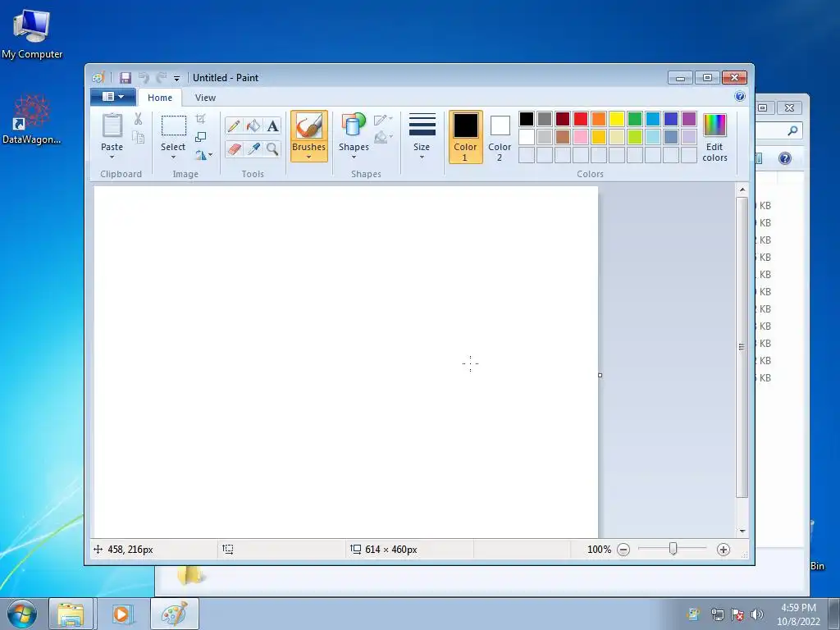Open the Size line thickness dropdown
This screenshot has width=840, height=630.
pyautogui.click(x=422, y=137)
